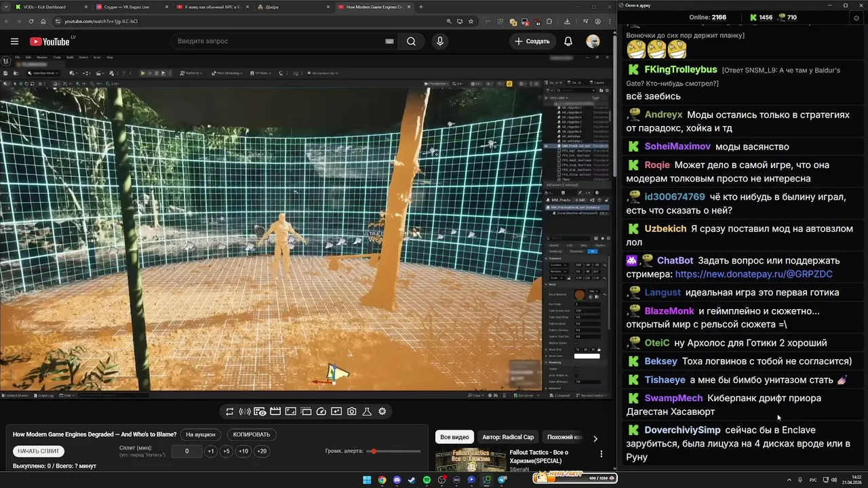Click username Andreyx in chat

tap(663, 115)
